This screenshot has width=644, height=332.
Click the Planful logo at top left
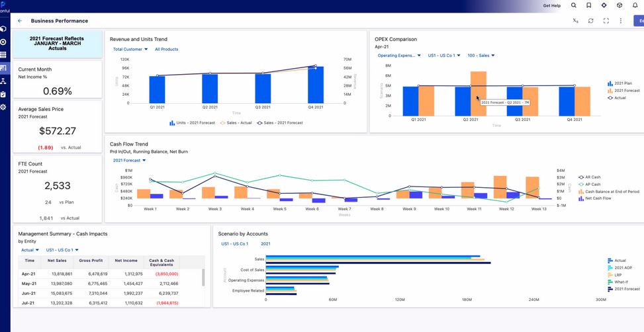pyautogui.click(x=4, y=7)
